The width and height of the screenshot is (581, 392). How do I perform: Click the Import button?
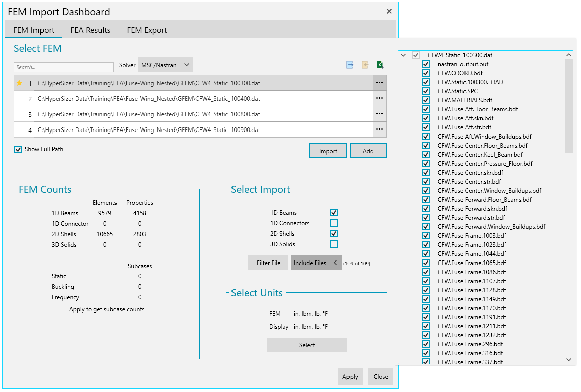pyautogui.click(x=328, y=151)
